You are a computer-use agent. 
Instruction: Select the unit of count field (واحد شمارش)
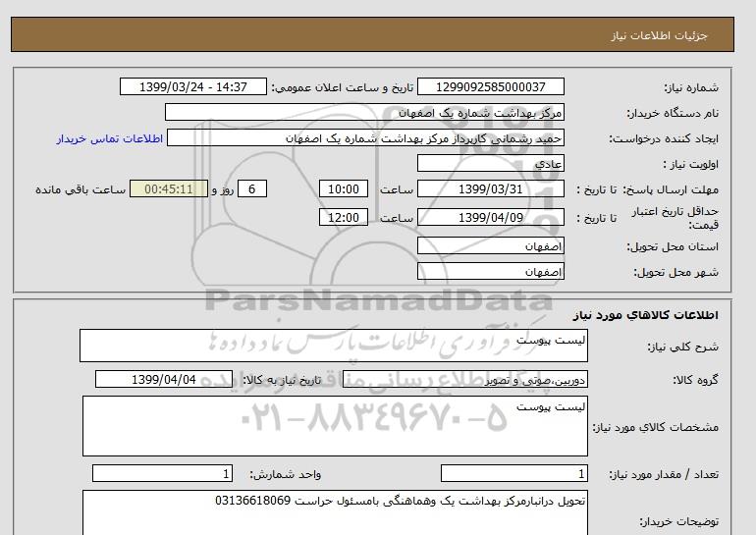tap(162, 474)
